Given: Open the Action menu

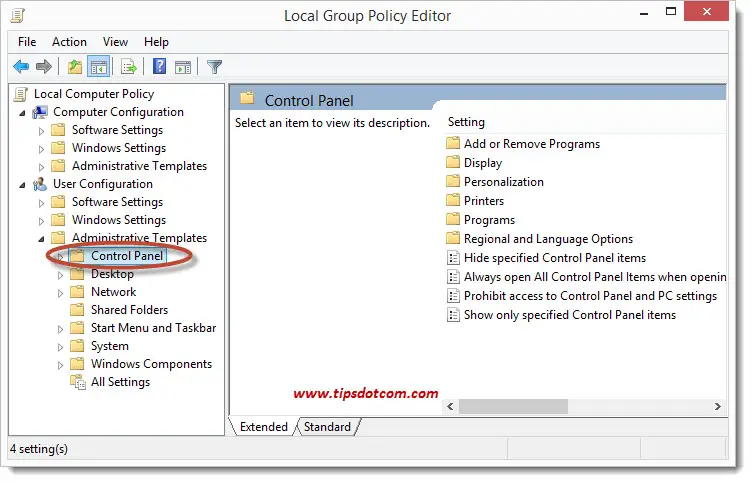Looking at the screenshot, I should pyautogui.click(x=69, y=42).
